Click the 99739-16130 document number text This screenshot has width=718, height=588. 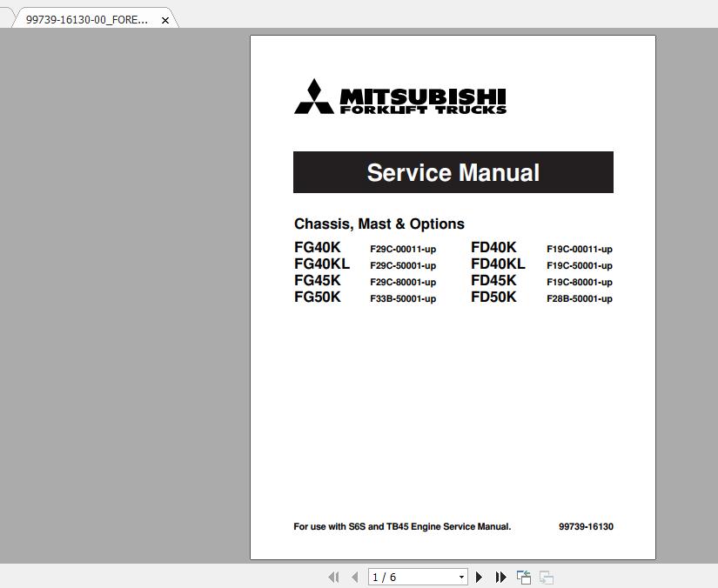587,526
